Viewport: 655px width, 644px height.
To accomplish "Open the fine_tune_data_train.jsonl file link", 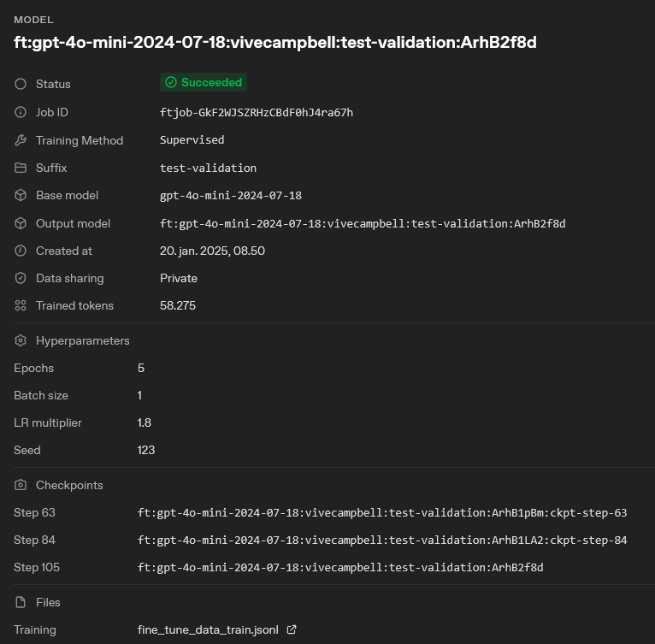I will point(208,629).
